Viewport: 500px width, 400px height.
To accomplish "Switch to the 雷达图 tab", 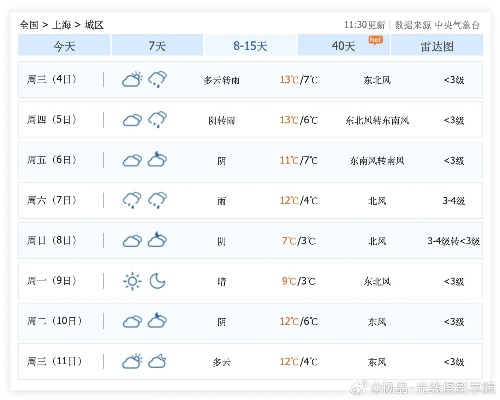I will click(437, 45).
